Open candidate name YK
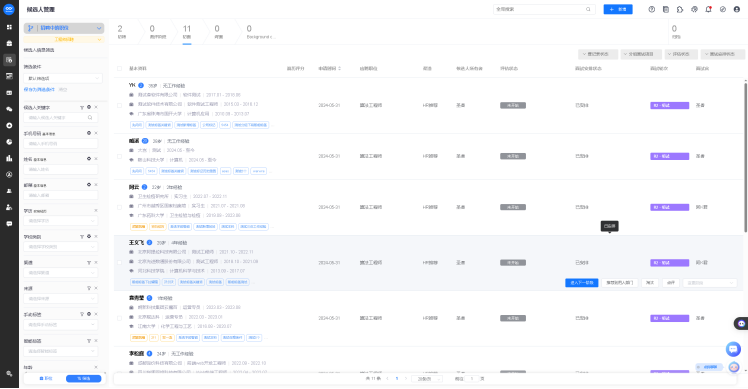 click(132, 85)
